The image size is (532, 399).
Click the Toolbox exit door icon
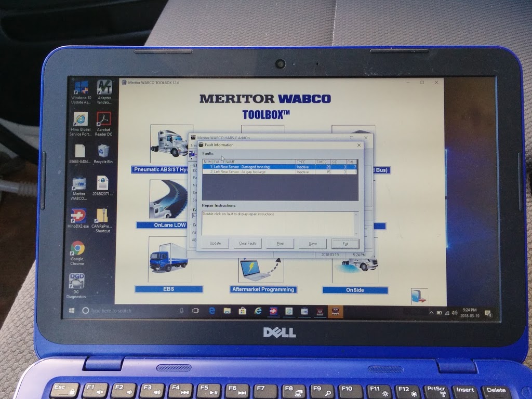pyautogui.click(x=419, y=296)
